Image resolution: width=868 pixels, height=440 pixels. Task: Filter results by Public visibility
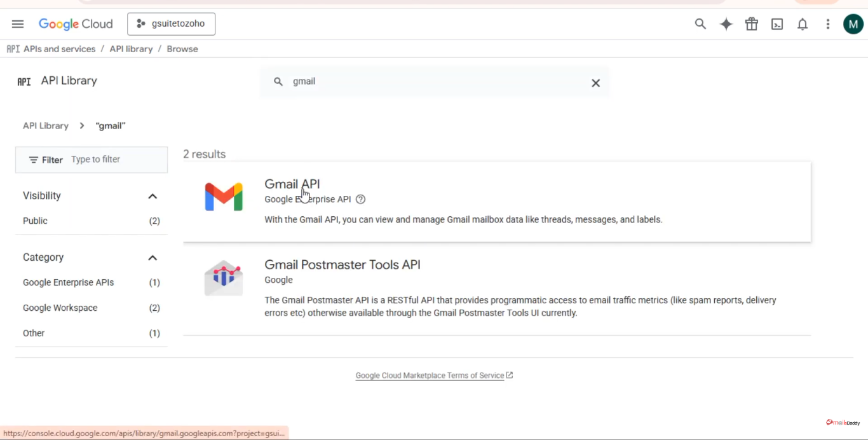click(x=35, y=221)
